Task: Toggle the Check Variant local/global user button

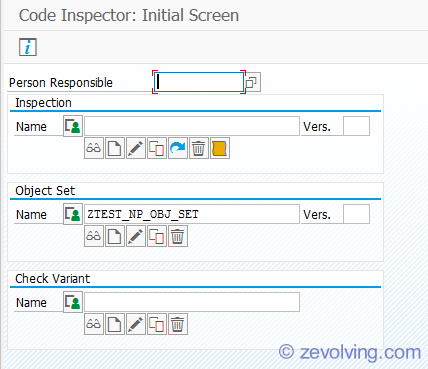Action: tap(73, 302)
